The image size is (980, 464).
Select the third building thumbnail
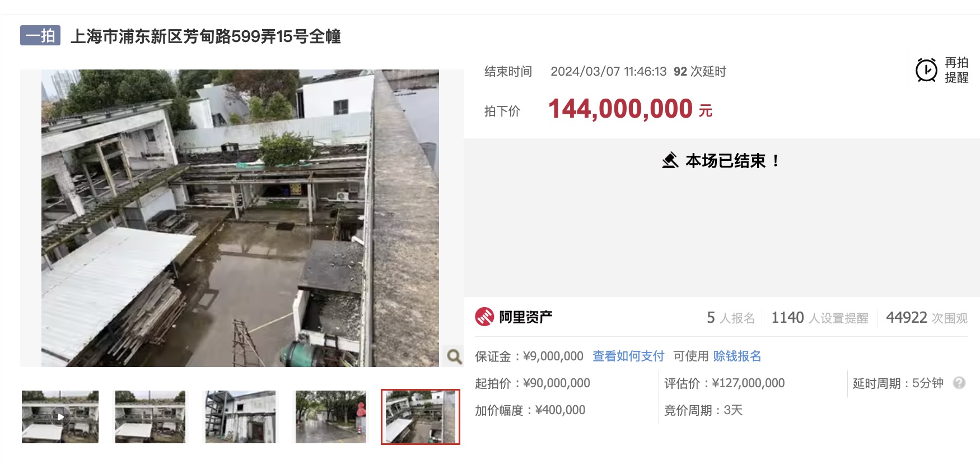[x=240, y=417]
